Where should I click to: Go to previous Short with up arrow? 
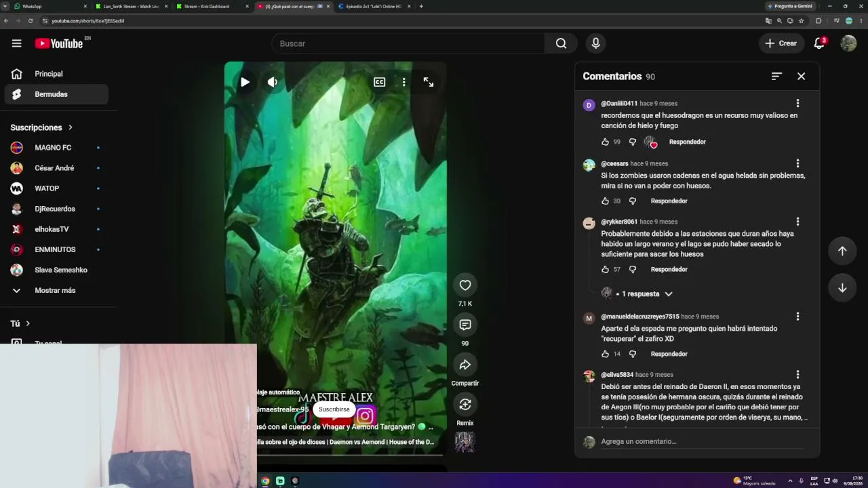pyautogui.click(x=842, y=251)
